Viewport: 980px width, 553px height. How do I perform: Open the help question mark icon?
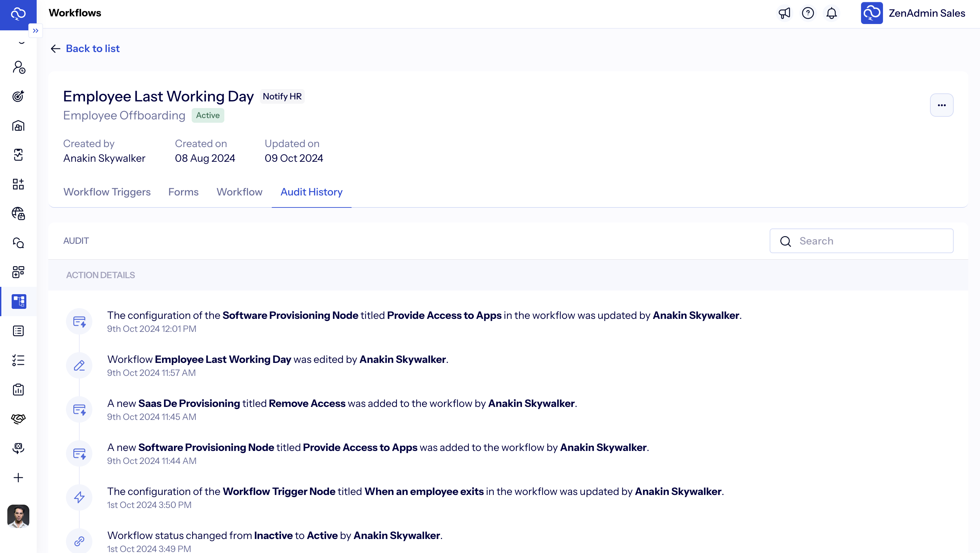point(808,13)
